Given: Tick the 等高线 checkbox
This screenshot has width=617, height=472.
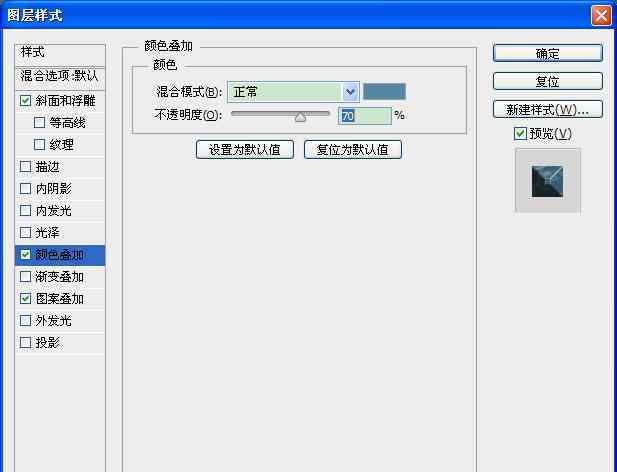Looking at the screenshot, I should (39, 123).
